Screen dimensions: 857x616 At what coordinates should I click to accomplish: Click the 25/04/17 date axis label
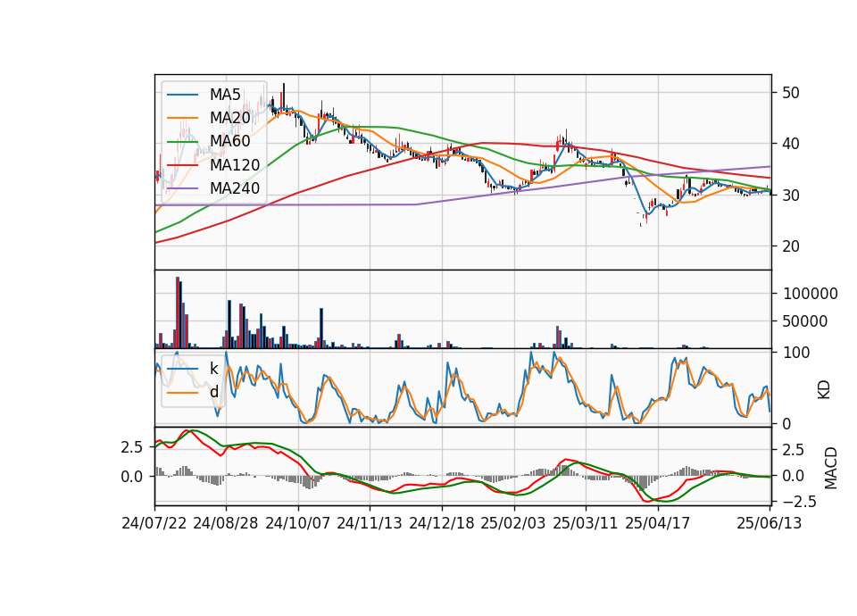[658, 523]
